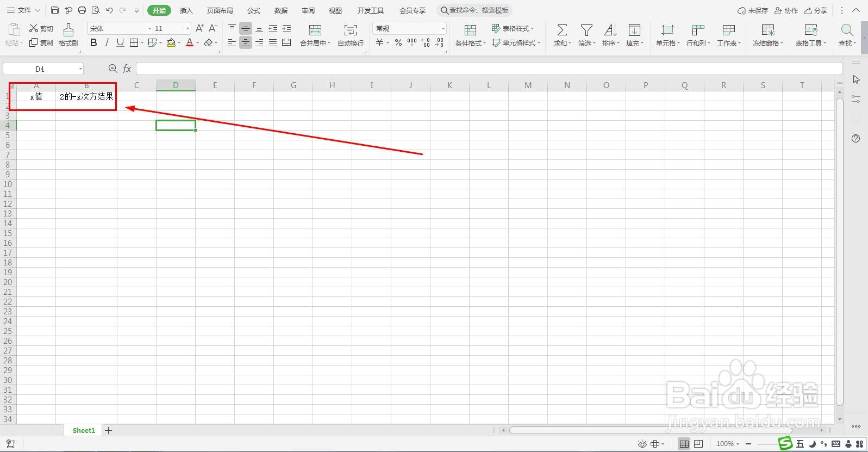The height and width of the screenshot is (452, 868).
Task: Toggle top vertical alignment
Action: pyautogui.click(x=232, y=28)
